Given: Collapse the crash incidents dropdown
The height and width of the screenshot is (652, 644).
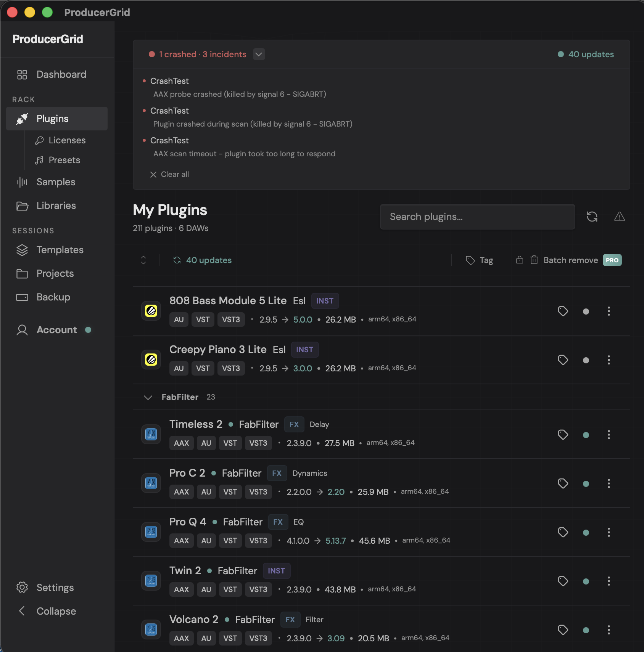Looking at the screenshot, I should pyautogui.click(x=259, y=54).
